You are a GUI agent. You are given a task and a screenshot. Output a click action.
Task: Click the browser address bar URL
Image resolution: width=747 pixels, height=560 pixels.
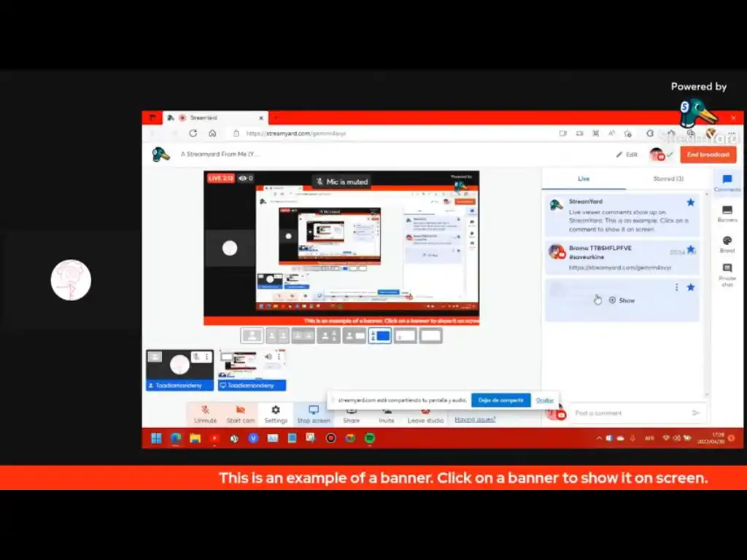[296, 133]
